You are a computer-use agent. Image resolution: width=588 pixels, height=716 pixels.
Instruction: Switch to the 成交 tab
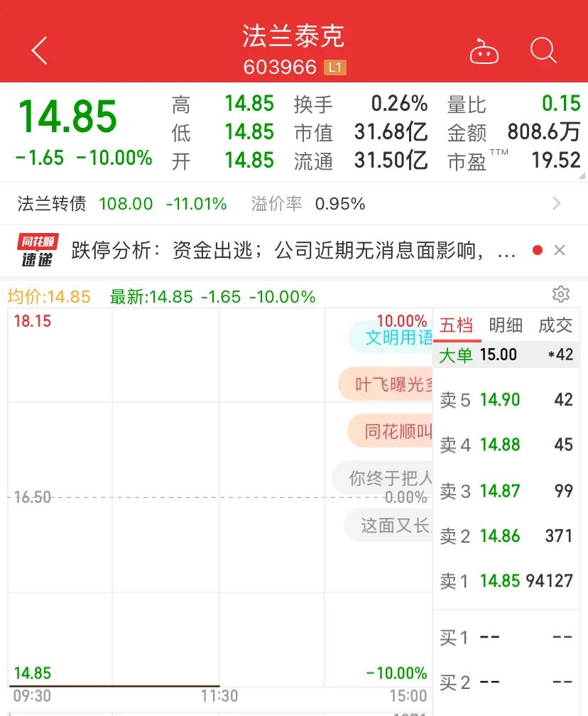point(555,325)
